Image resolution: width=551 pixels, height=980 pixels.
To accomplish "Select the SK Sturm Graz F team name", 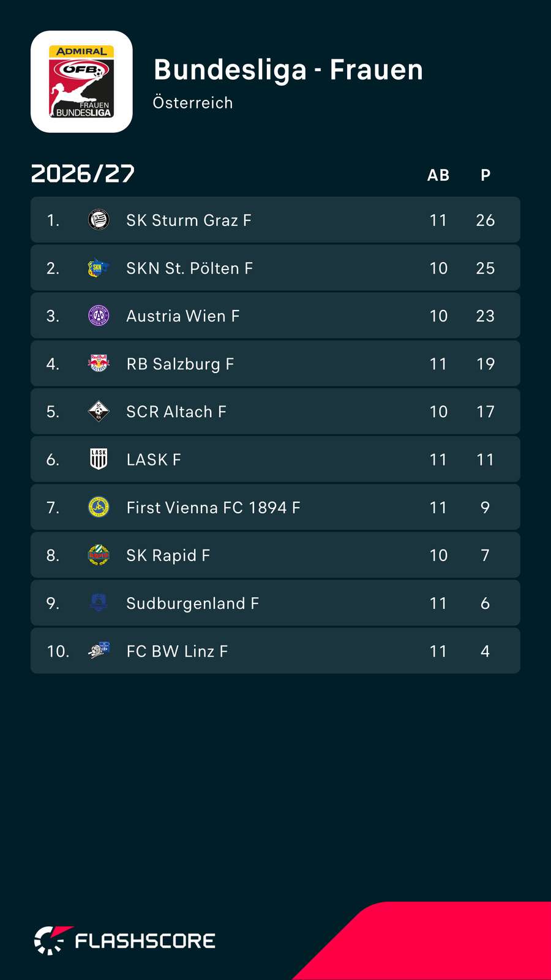I will click(189, 221).
